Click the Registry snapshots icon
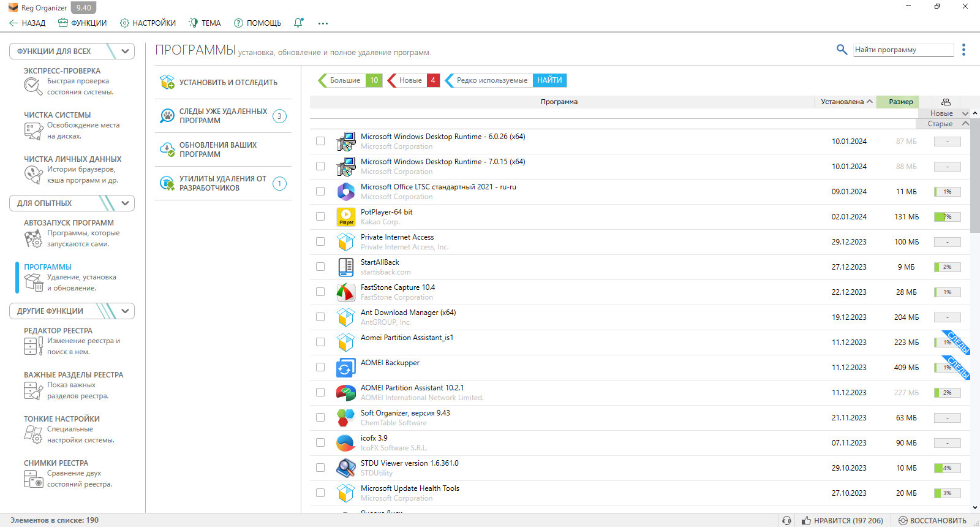 (33, 479)
